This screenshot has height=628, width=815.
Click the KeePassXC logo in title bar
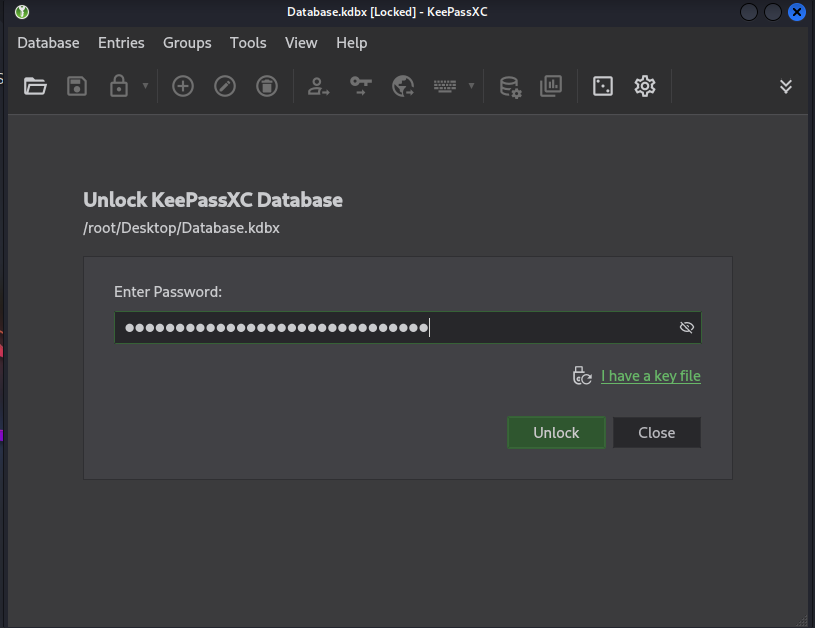point(22,11)
